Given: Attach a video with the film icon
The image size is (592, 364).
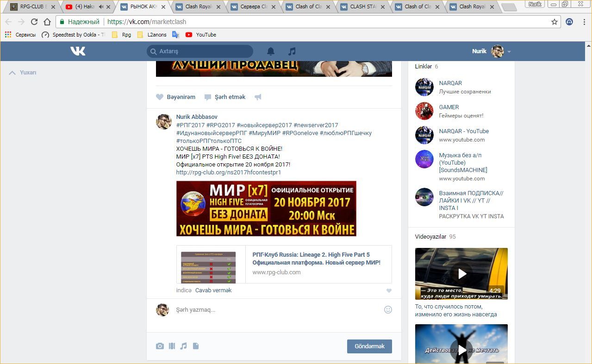Looking at the screenshot, I should point(172,346).
